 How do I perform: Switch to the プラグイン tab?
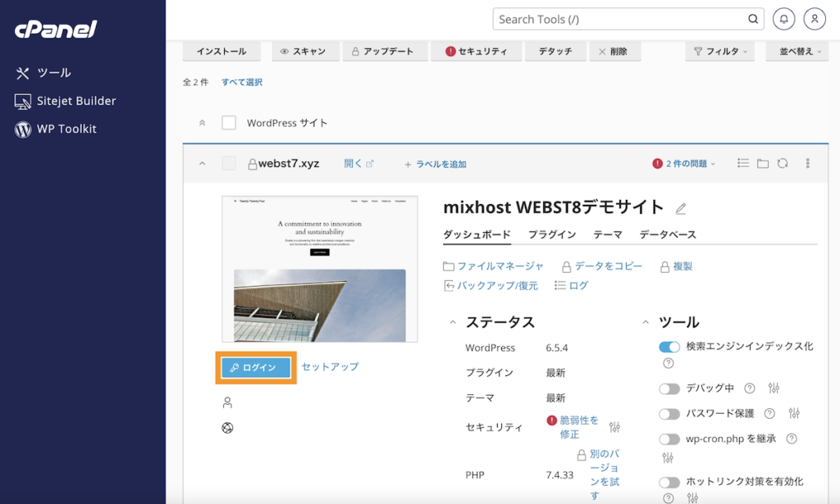(551, 234)
